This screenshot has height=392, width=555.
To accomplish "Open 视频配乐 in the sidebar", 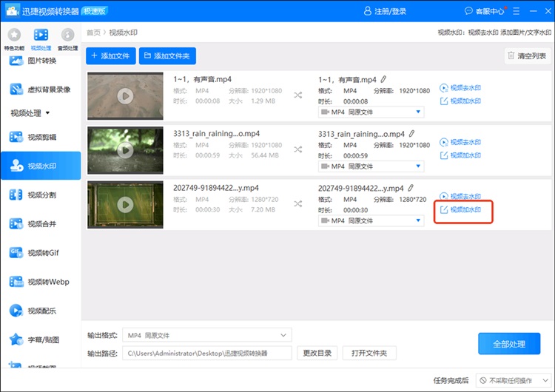I will pyautogui.click(x=41, y=311).
